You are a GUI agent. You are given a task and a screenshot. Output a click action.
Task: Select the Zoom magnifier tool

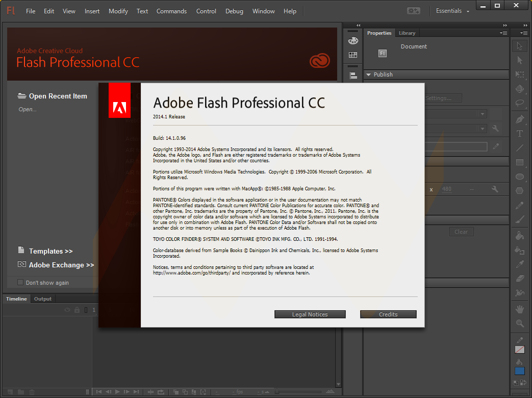tap(519, 323)
